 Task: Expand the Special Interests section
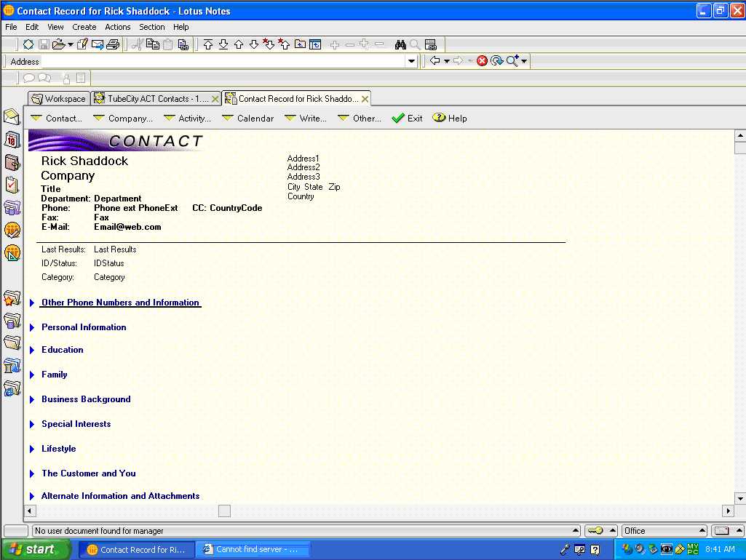click(76, 424)
